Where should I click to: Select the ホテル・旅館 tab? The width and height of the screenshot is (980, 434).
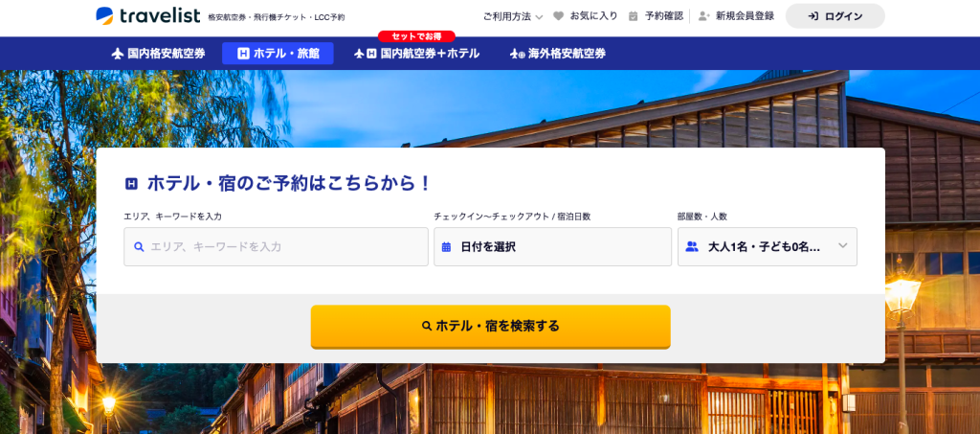click(x=278, y=54)
